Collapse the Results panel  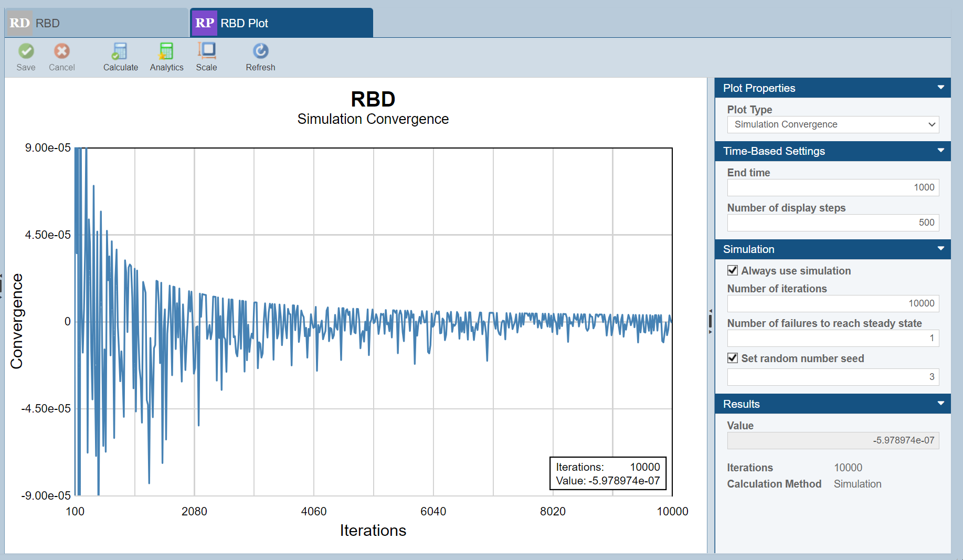(x=940, y=404)
